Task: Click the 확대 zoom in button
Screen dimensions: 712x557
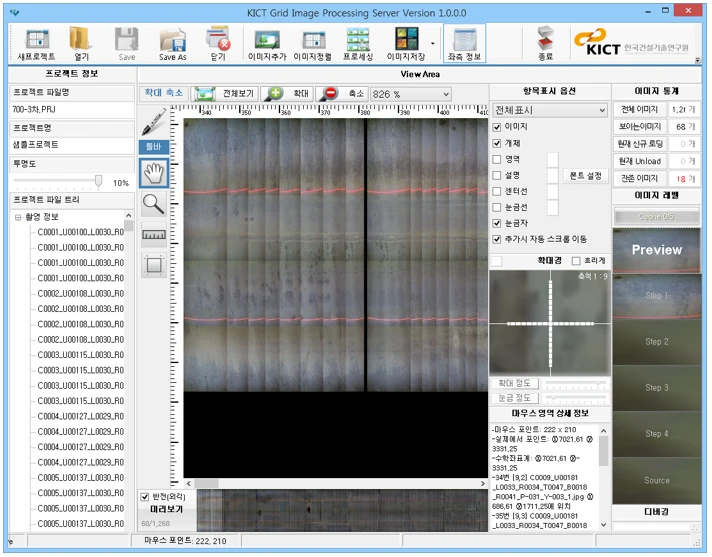Action: point(288,94)
